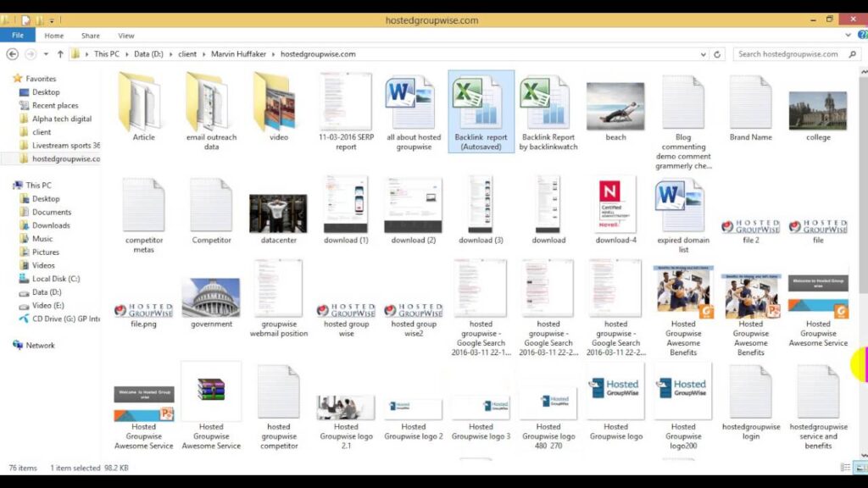868x488 pixels.
Task: Open address bar history dropdown
Action: point(703,54)
